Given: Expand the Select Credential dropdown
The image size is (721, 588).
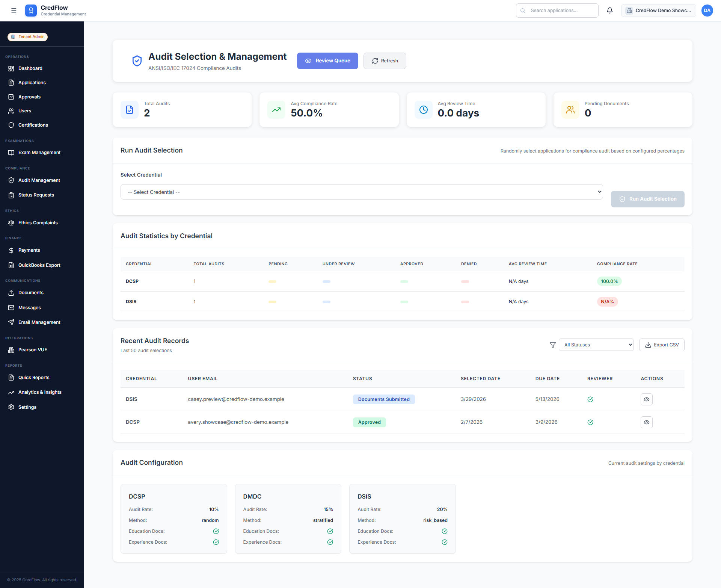Looking at the screenshot, I should pos(361,192).
